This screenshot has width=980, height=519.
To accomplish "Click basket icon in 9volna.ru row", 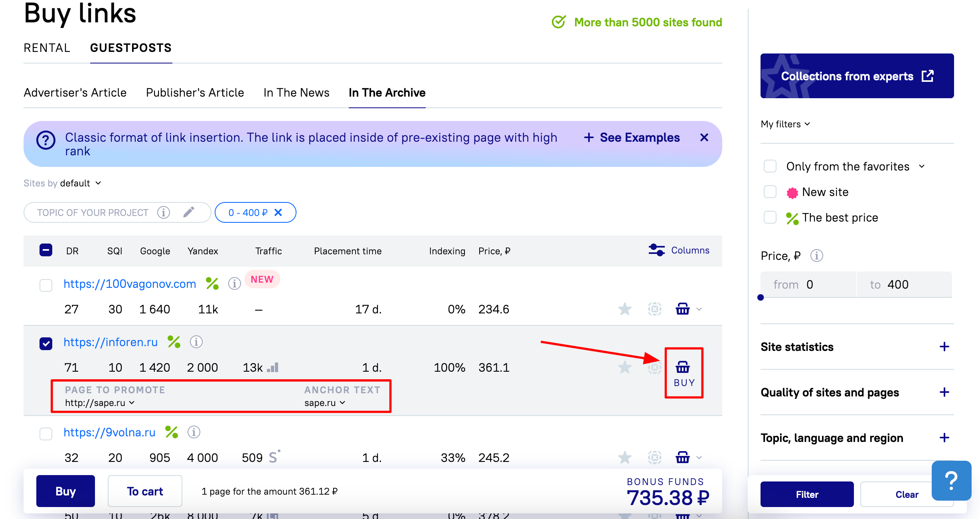I will click(683, 458).
